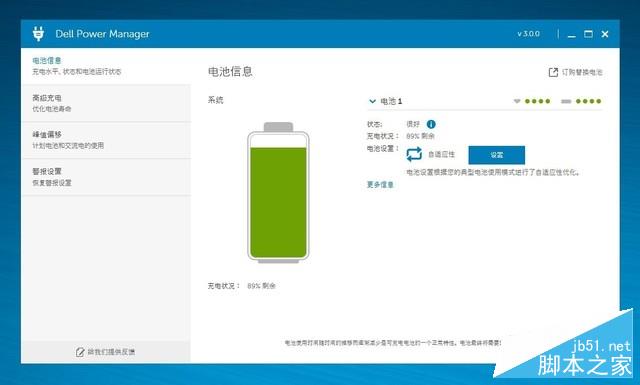
Task: Click the Dell Power Manager title text
Action: click(x=102, y=34)
